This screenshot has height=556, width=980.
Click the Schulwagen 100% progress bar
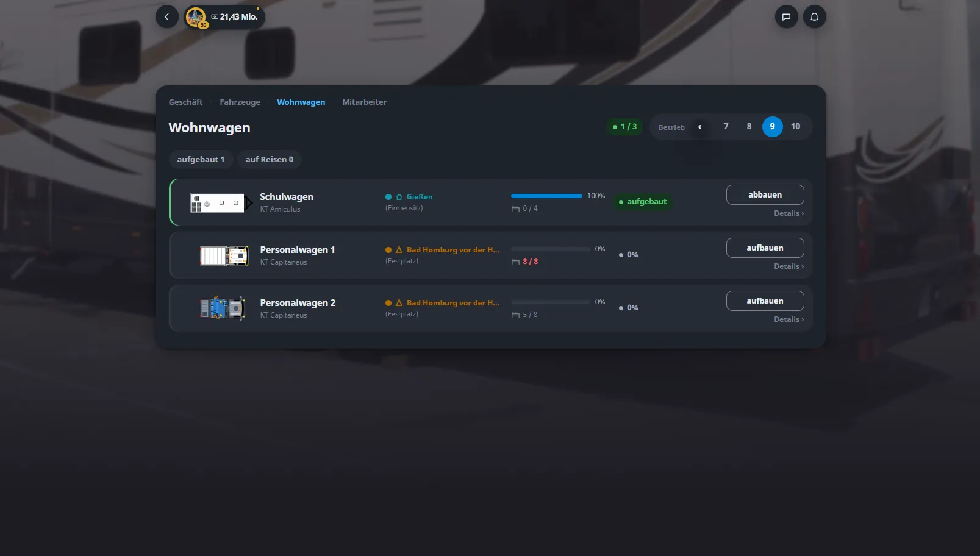point(546,196)
